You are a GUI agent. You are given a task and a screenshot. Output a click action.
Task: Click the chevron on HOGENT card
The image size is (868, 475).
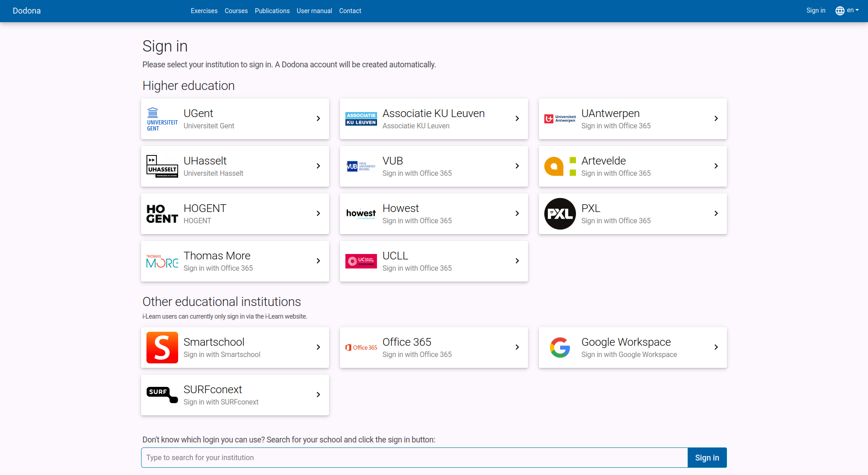pos(318,213)
